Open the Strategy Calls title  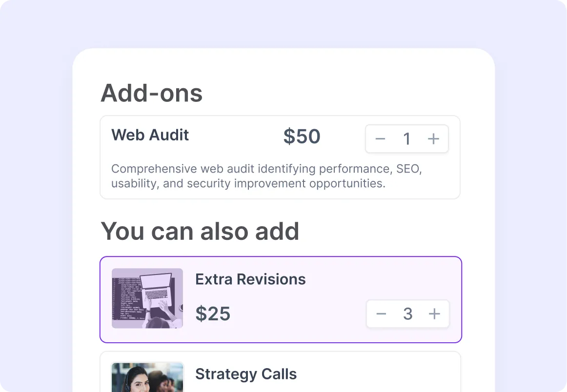pos(246,374)
